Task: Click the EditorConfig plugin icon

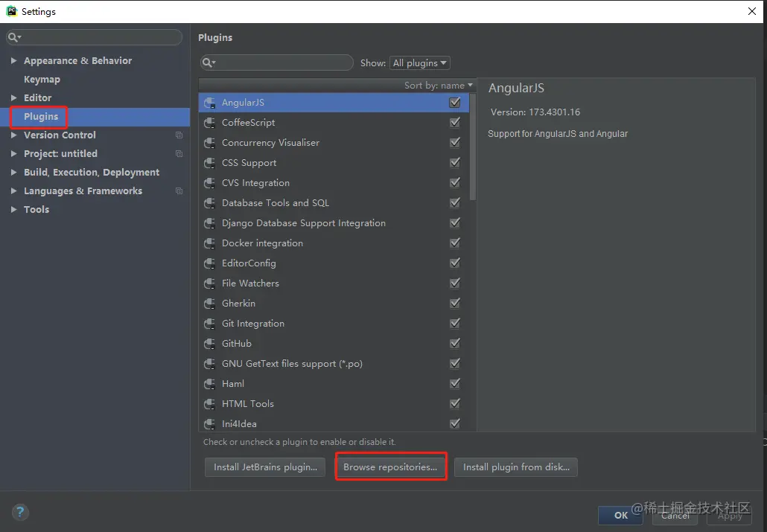Action: click(209, 263)
